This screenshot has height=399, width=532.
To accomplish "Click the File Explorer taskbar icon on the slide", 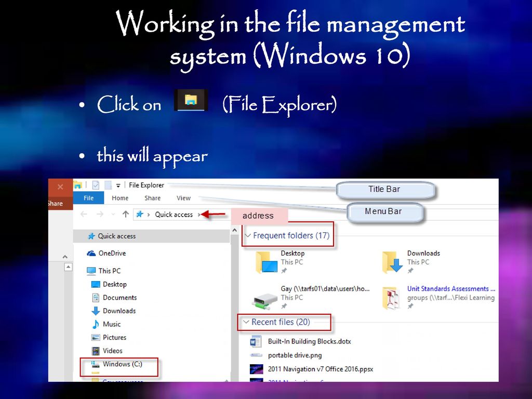I will [191, 100].
